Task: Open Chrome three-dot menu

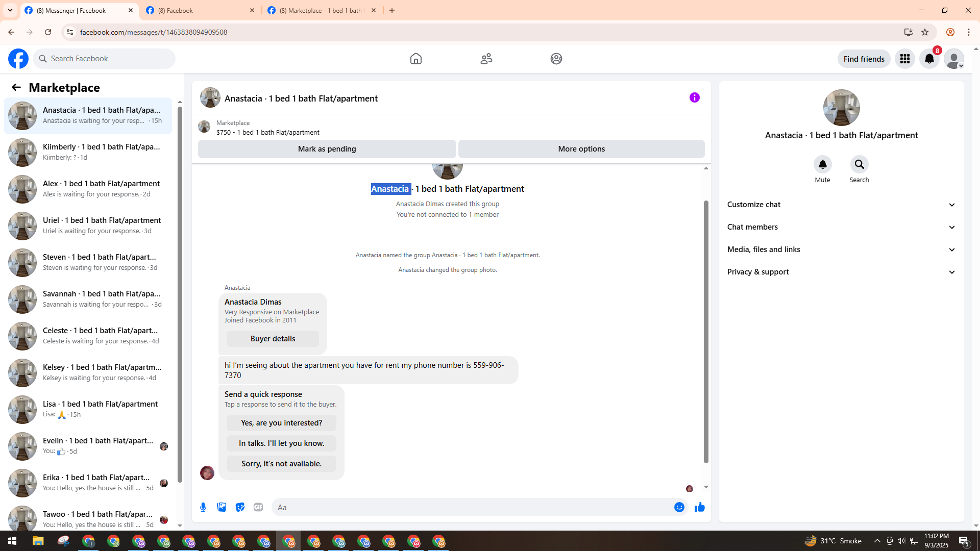Action: coord(969,32)
